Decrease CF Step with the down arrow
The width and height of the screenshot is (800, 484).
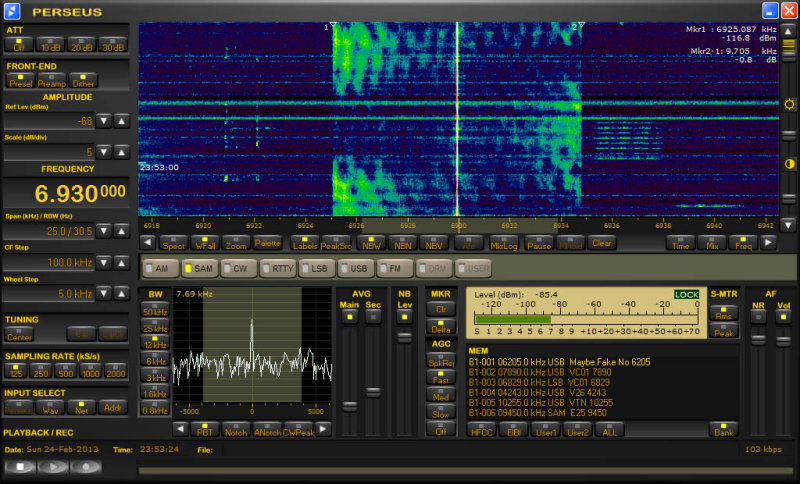[x=104, y=263]
